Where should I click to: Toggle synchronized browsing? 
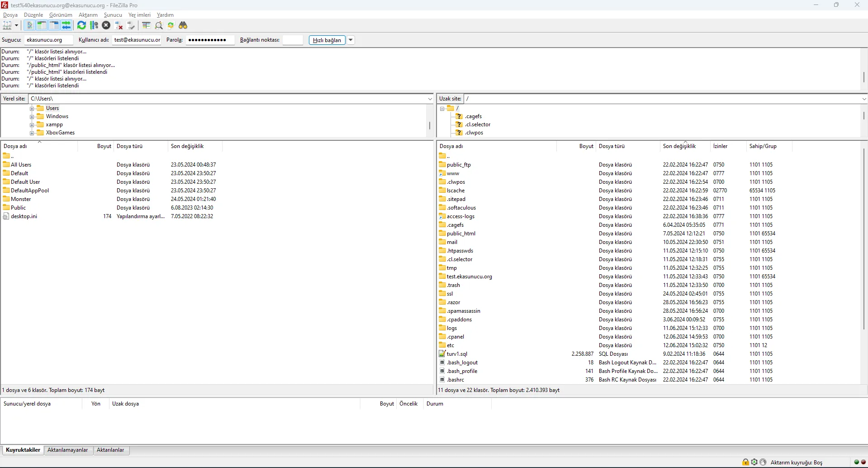click(x=171, y=25)
